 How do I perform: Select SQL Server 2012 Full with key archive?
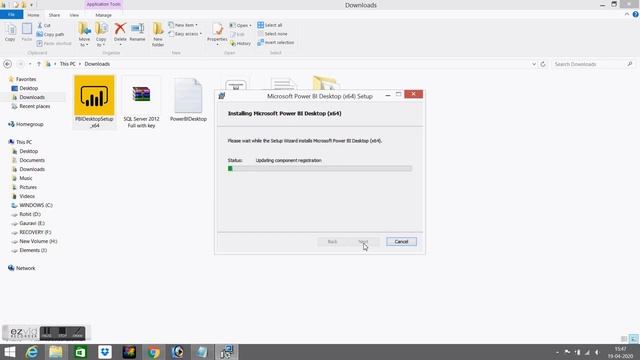tap(141, 102)
